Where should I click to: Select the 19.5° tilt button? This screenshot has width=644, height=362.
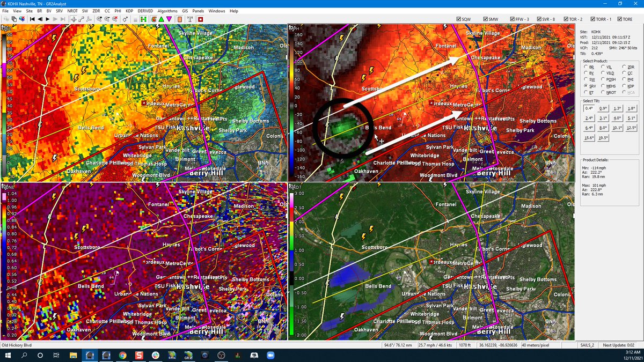pyautogui.click(x=603, y=138)
